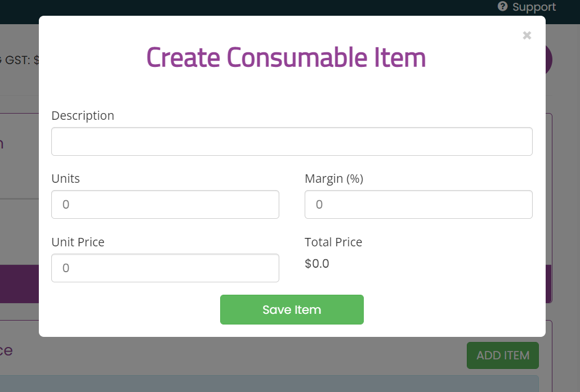Click the purple rounded button at top right
The height and width of the screenshot is (392, 580).
(549, 60)
